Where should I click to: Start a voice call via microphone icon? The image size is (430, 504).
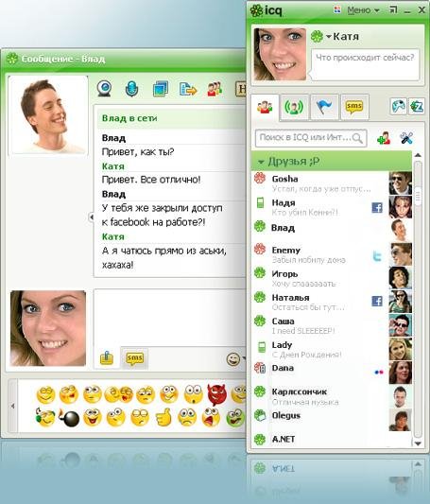click(x=131, y=89)
